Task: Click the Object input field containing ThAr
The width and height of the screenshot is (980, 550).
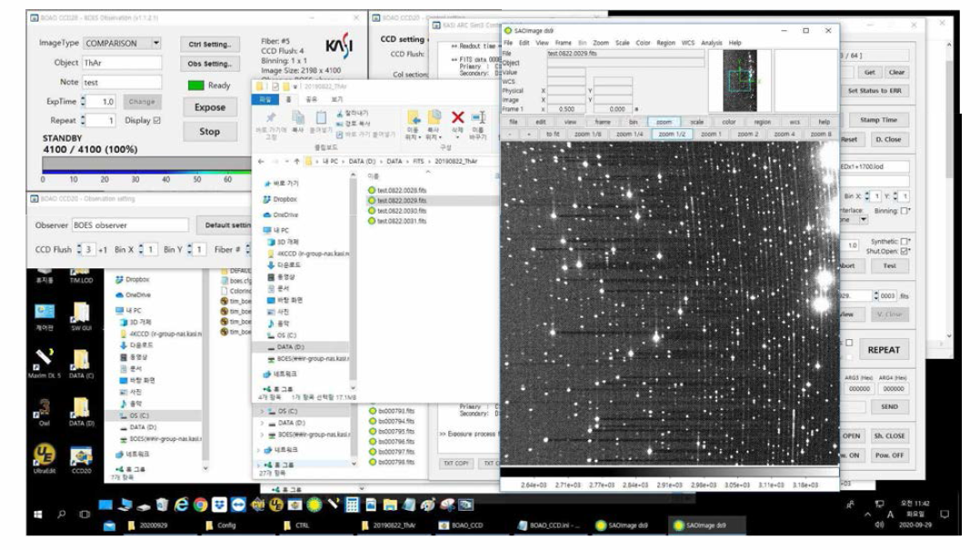Action: tap(122, 63)
